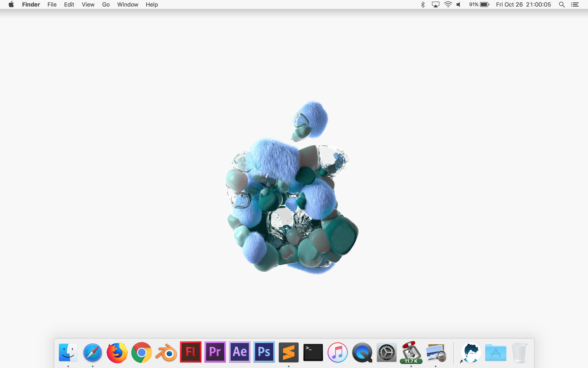The width and height of the screenshot is (588, 368).
Task: Open the File menu
Action: click(x=52, y=4)
